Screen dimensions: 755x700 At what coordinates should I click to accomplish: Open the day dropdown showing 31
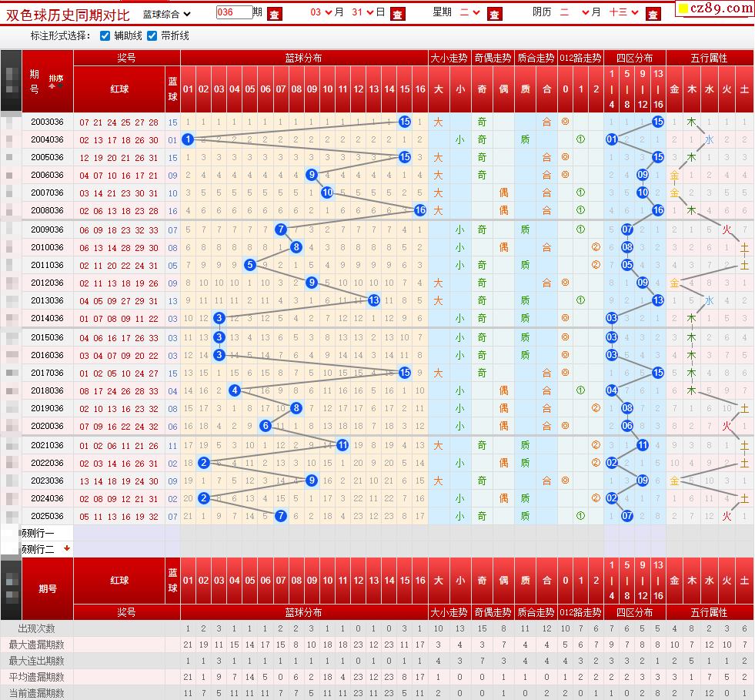(x=363, y=12)
